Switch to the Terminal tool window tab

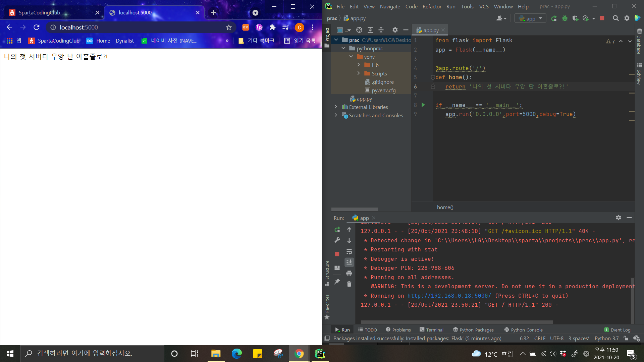pos(431,330)
